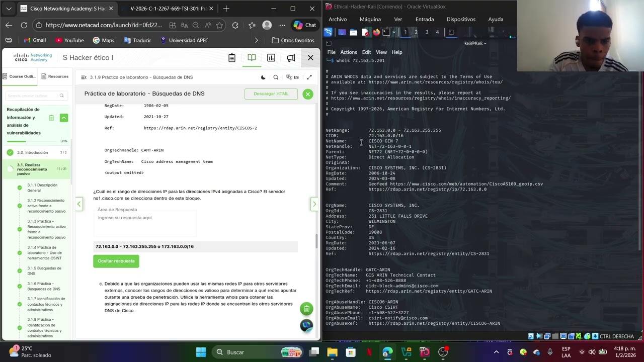This screenshot has width=644, height=362.
Task: Open the ES language selector
Action: tap(292, 77)
